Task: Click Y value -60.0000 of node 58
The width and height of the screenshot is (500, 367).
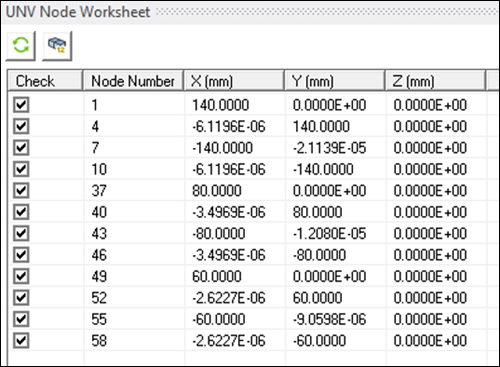Action: tap(319, 341)
